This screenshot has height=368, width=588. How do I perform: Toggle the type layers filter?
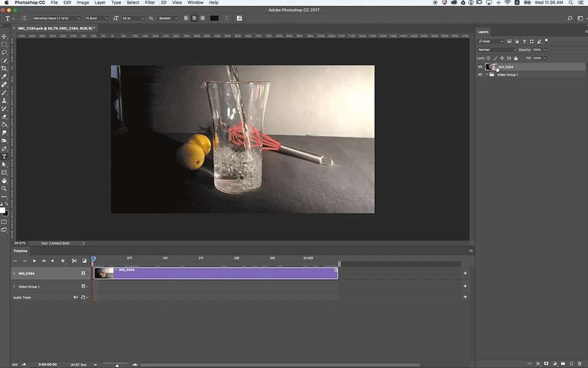tap(524, 41)
